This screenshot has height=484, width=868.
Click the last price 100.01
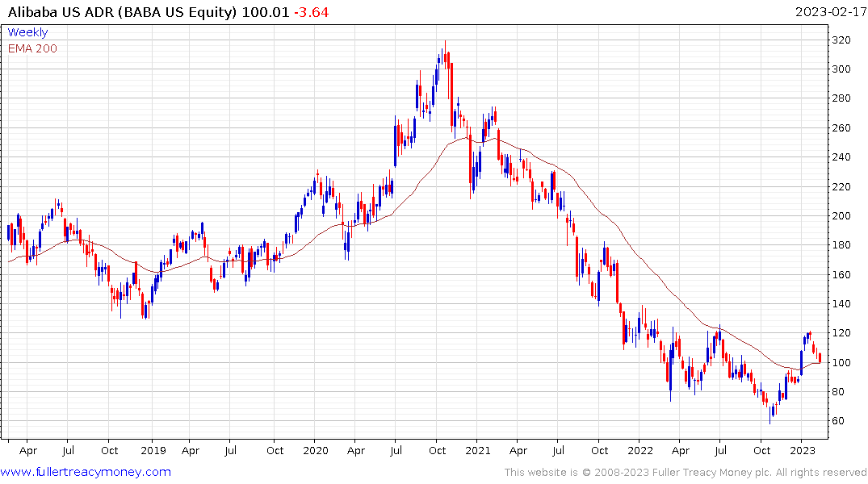point(266,12)
